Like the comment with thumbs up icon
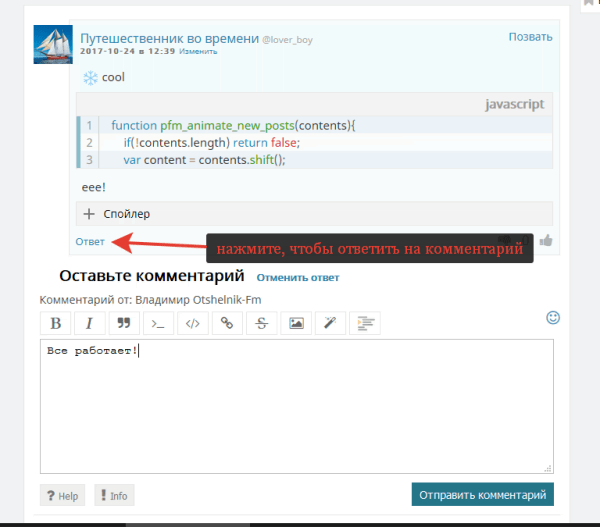The image size is (600, 527). coord(546,241)
